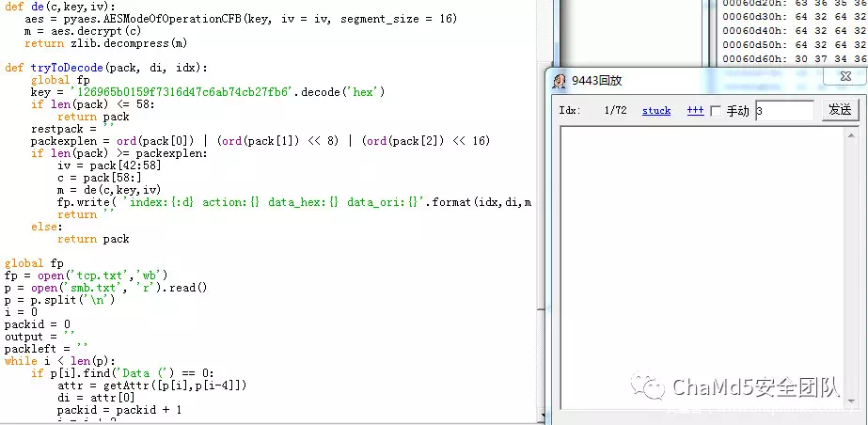Click the 9443回放 title bar
Screen dimensions: 868x425
(x=705, y=81)
